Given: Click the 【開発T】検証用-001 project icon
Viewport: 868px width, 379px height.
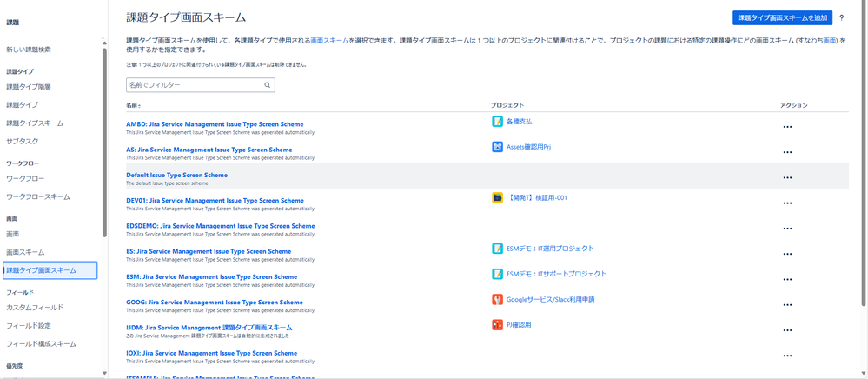Looking at the screenshot, I should pyautogui.click(x=497, y=198).
